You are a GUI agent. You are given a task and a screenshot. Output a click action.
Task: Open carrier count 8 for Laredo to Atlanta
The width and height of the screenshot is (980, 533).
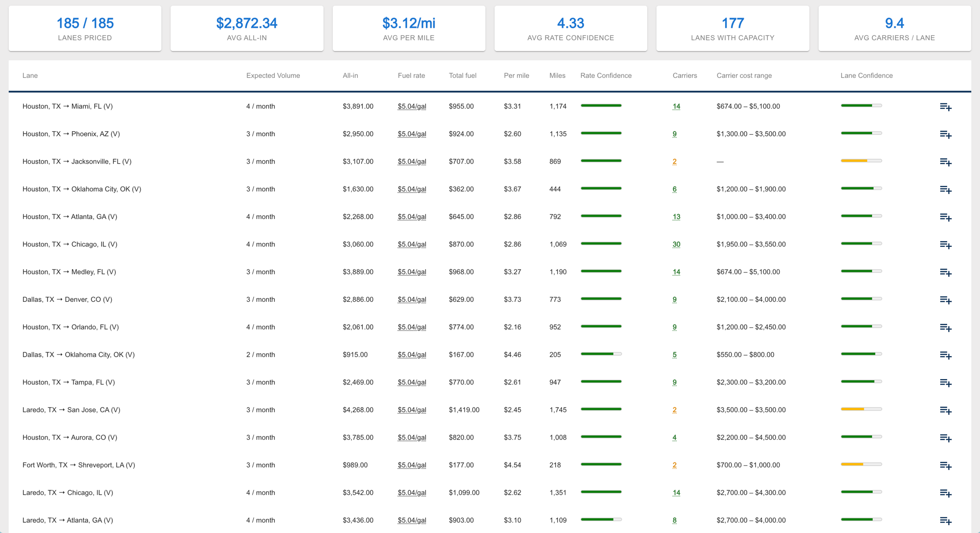coord(675,520)
